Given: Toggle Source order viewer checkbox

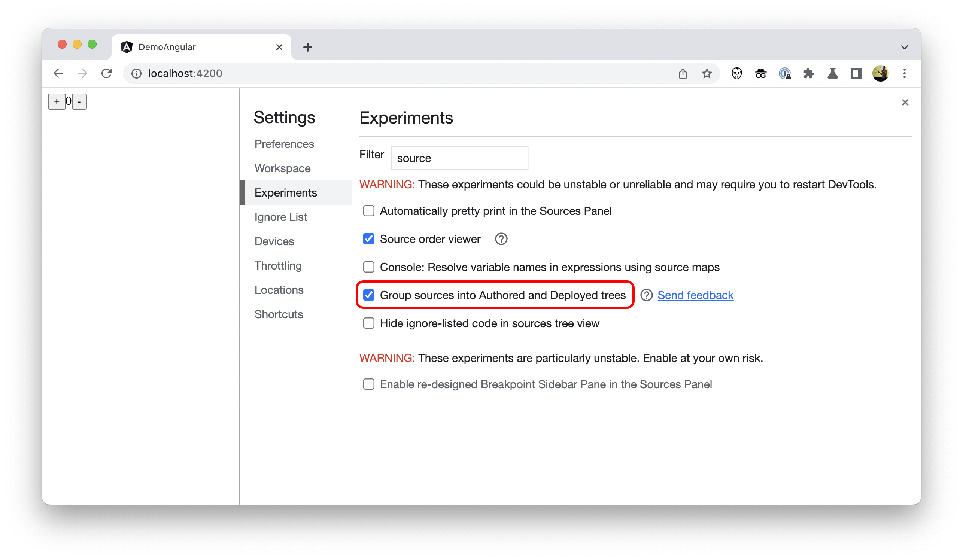Looking at the screenshot, I should coord(368,239).
